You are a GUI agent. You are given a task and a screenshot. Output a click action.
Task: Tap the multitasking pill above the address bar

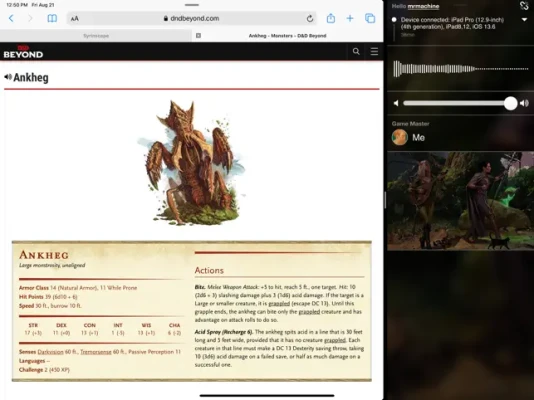[192, 5]
